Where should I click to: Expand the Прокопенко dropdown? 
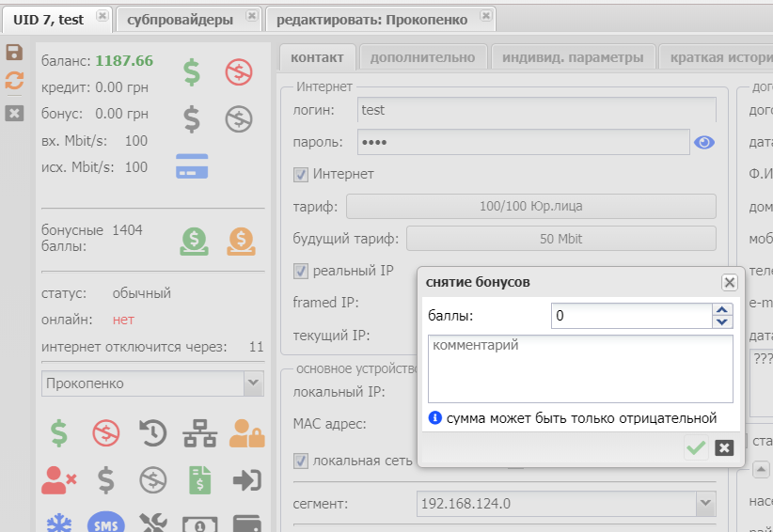pyautogui.click(x=253, y=383)
